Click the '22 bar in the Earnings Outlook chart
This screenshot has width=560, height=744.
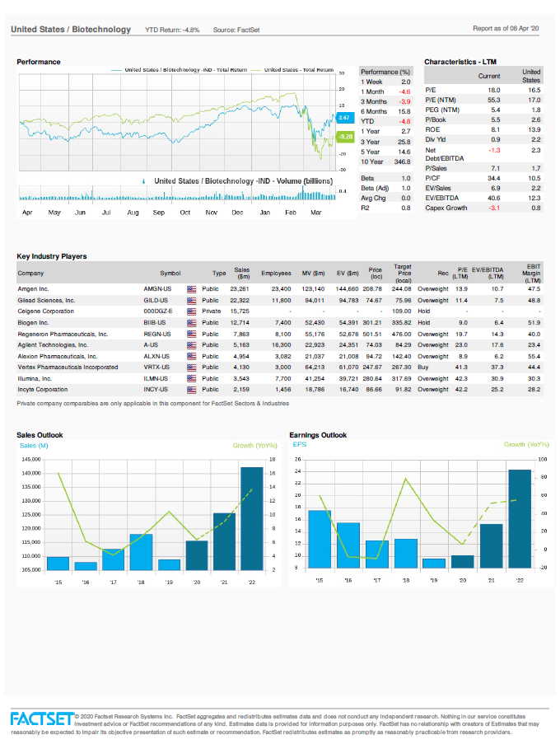tap(520, 518)
